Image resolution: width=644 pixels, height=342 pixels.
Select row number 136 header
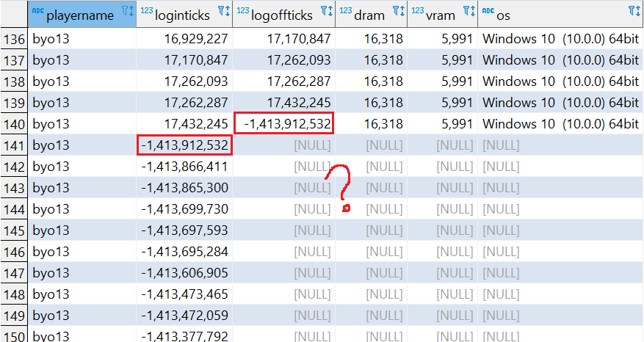coord(14,39)
